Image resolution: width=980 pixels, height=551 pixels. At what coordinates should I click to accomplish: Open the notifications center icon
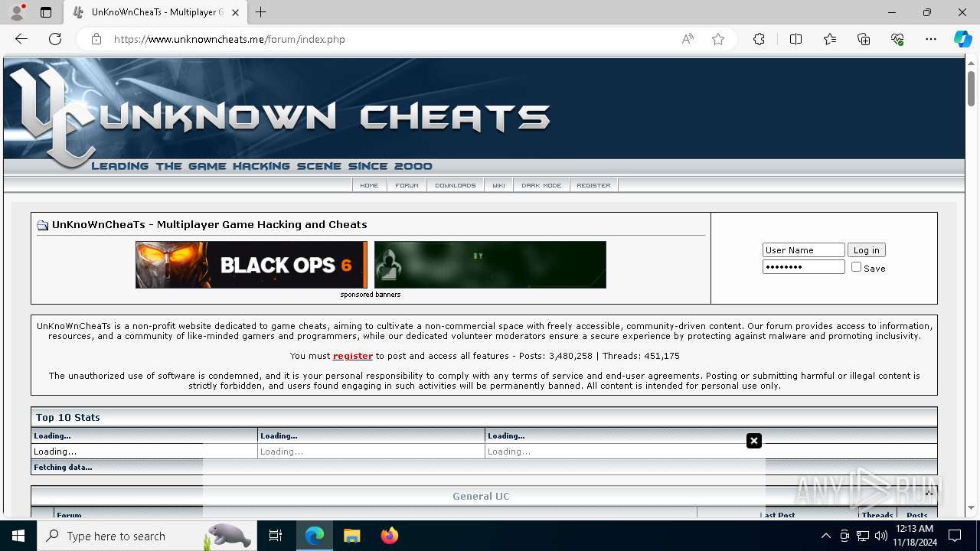coord(955,536)
